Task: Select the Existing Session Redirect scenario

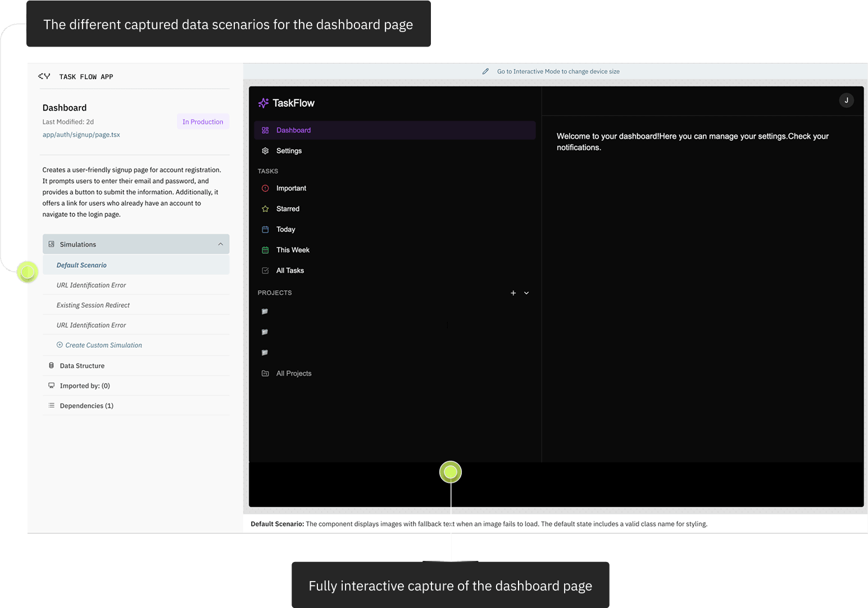Action: pyautogui.click(x=93, y=305)
